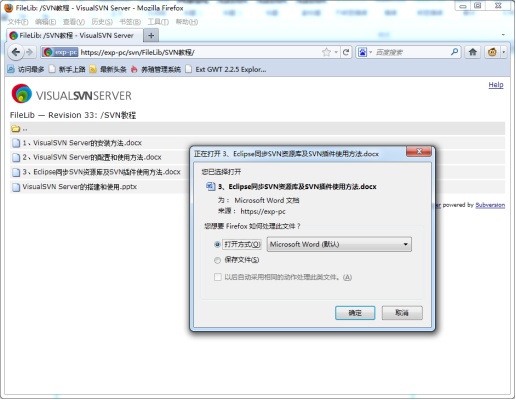
Task: Click the 确定 button
Action: tap(355, 313)
